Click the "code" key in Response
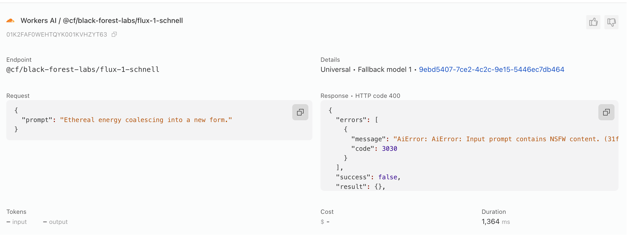This screenshot has height=236, width=644. point(362,149)
